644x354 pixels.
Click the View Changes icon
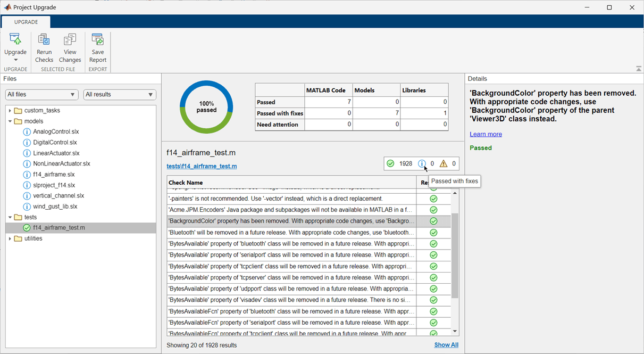click(x=70, y=40)
